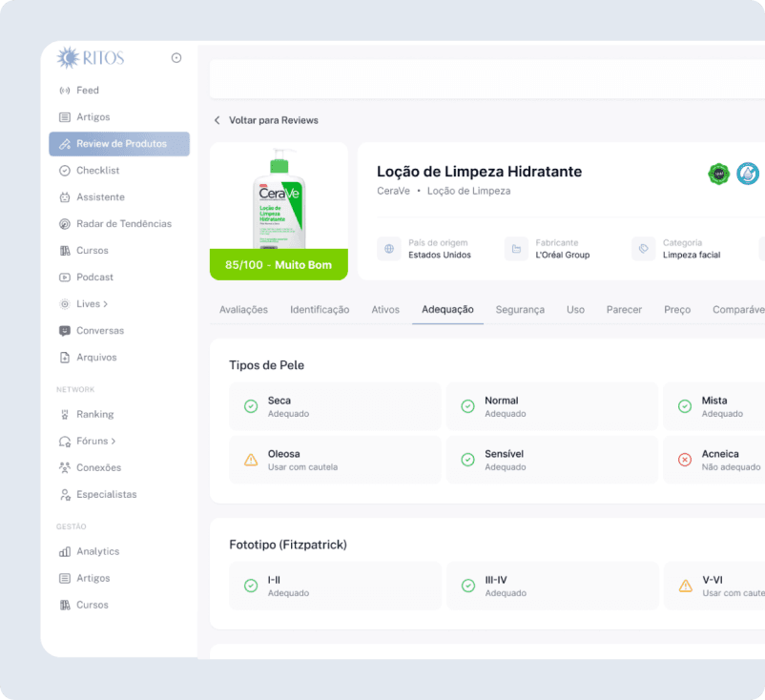Click the CeraVe product bottle image
The width and height of the screenshot is (765, 700).
[279, 197]
